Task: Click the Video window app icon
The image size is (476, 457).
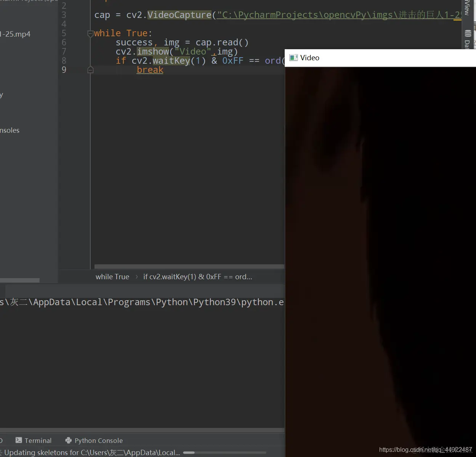Action: point(293,58)
